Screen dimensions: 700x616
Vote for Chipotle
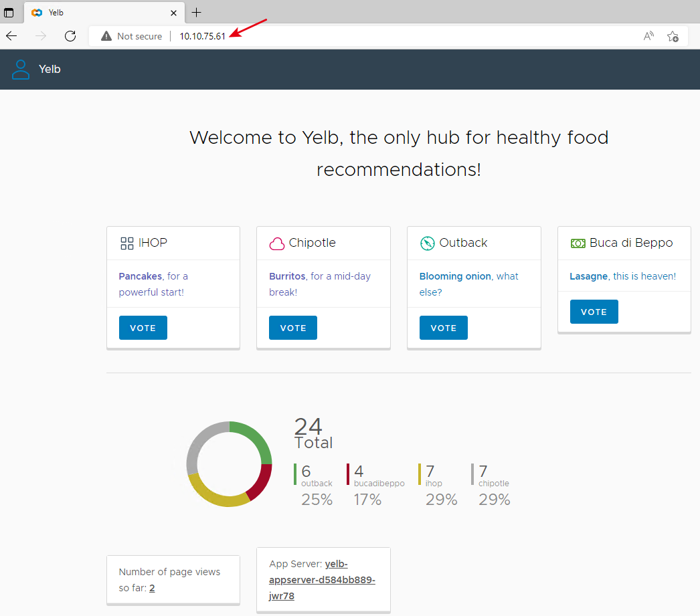(293, 328)
